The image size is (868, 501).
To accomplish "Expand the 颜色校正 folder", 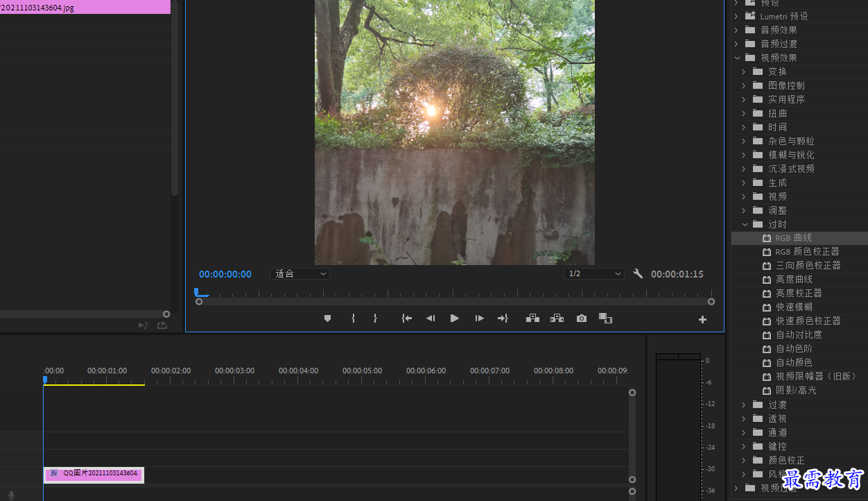I will 744,460.
